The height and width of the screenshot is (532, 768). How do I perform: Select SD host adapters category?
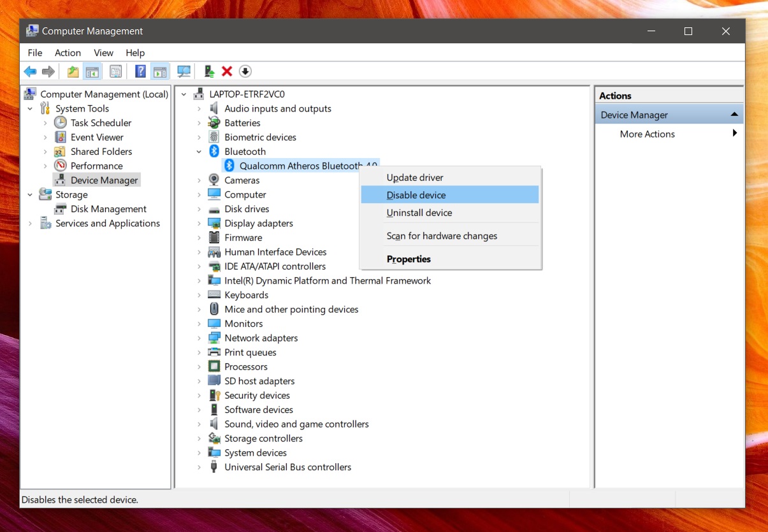[259, 381]
